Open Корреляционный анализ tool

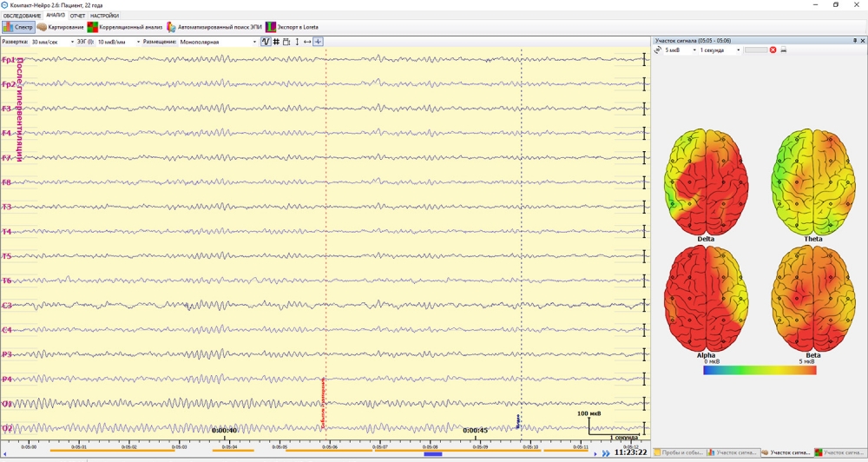125,27
